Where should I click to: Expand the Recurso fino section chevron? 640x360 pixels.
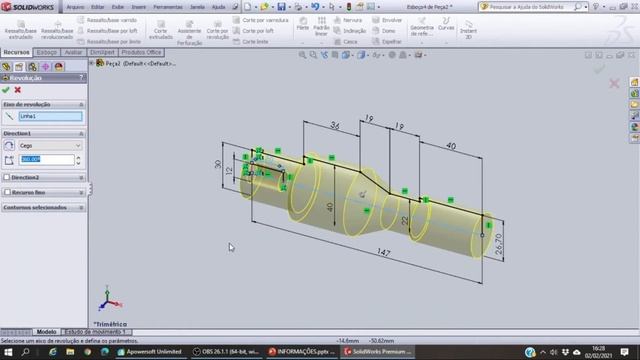click(x=81, y=193)
